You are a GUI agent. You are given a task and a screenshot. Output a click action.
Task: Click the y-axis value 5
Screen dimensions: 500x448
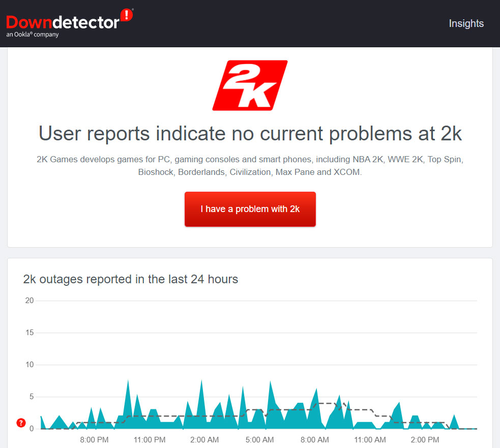[31, 397]
